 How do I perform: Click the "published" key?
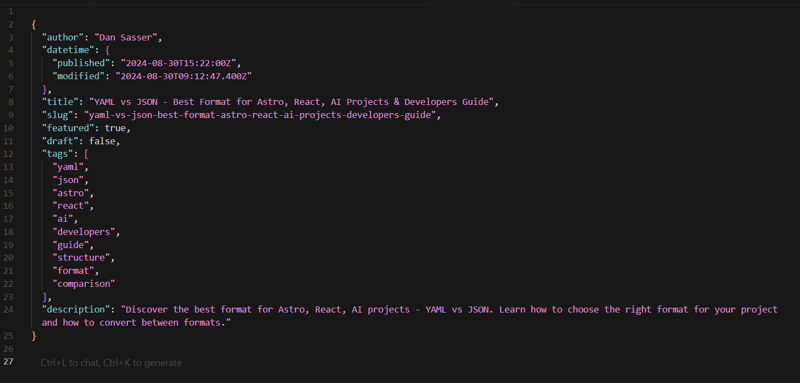click(81, 63)
